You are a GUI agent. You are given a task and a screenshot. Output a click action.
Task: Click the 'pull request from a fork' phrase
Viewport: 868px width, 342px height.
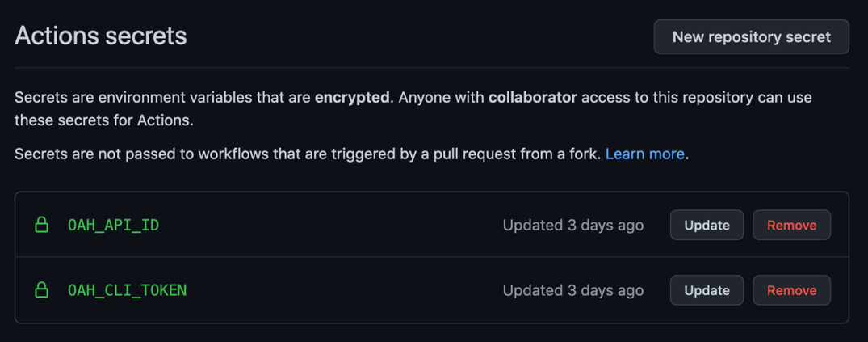point(517,154)
